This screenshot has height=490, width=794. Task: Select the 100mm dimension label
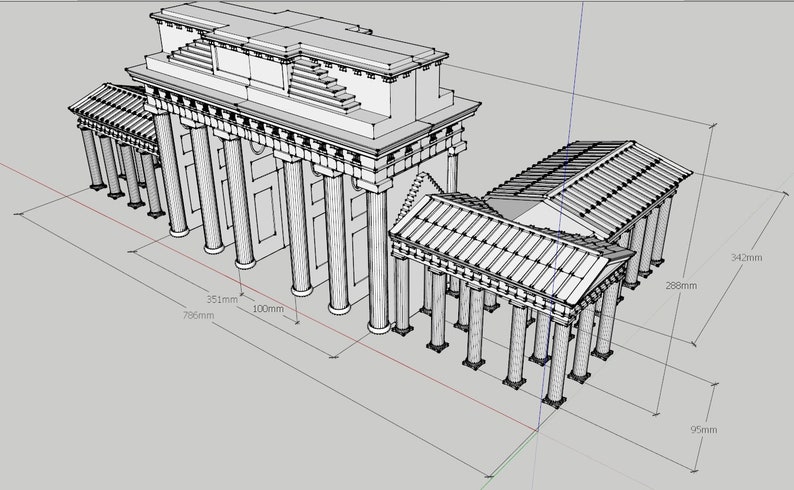click(268, 308)
